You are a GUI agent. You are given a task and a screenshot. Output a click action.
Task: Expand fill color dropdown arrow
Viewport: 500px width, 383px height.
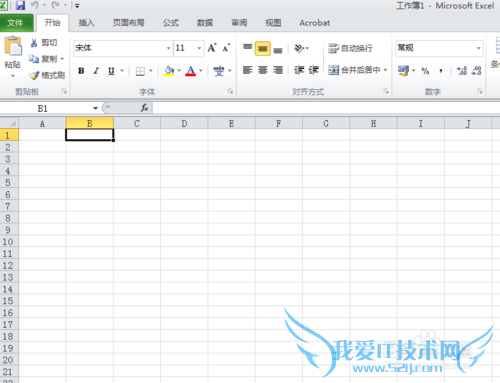pyautogui.click(x=179, y=71)
